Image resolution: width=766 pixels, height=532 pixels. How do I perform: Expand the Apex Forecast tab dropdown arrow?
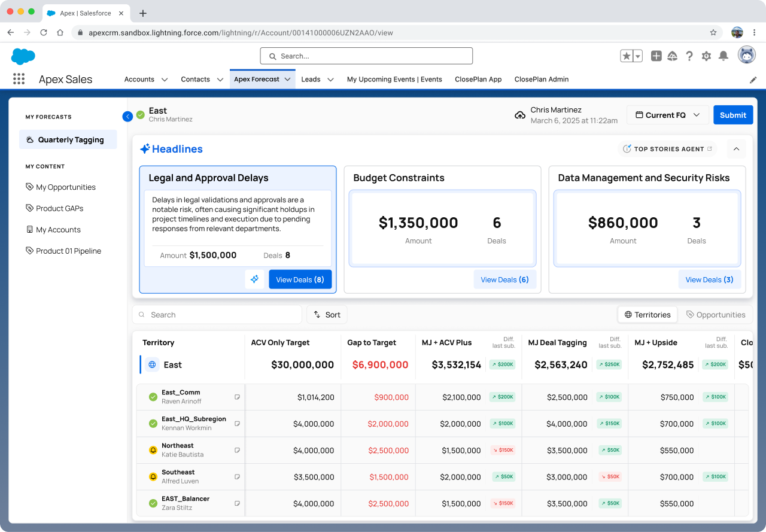pyautogui.click(x=288, y=80)
